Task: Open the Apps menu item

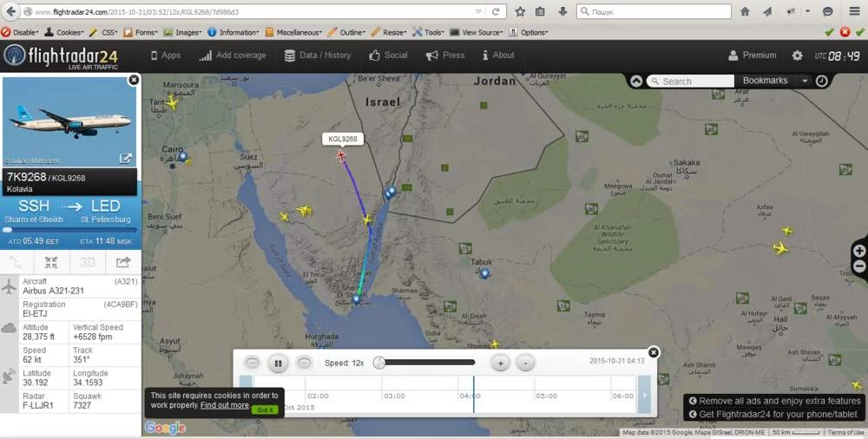Action: 166,56
